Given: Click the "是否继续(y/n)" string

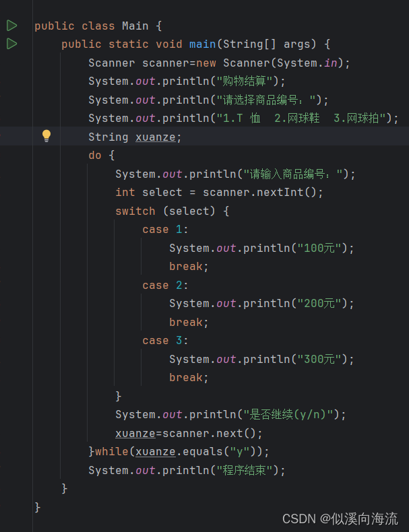Looking at the screenshot, I should click(288, 415).
